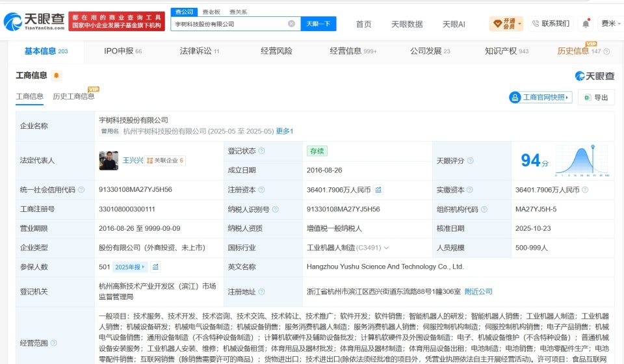Click the 更多1 former names link
The image size is (624, 364).
(x=285, y=131)
